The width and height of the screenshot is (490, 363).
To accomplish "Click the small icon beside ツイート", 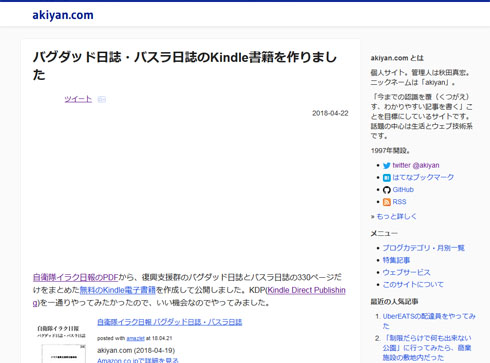I will (102, 99).
